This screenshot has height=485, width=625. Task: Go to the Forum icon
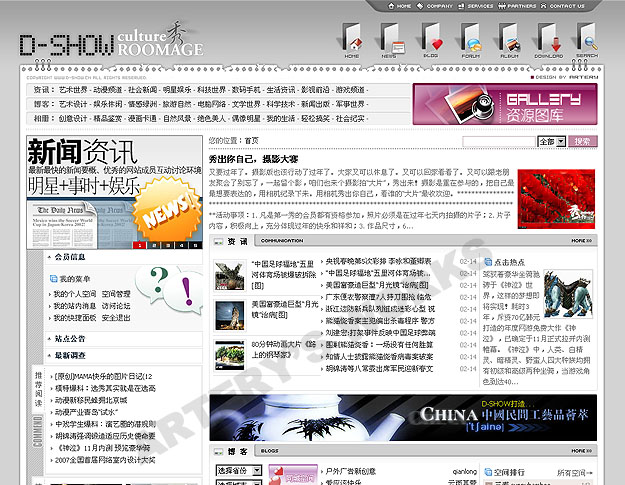470,39
